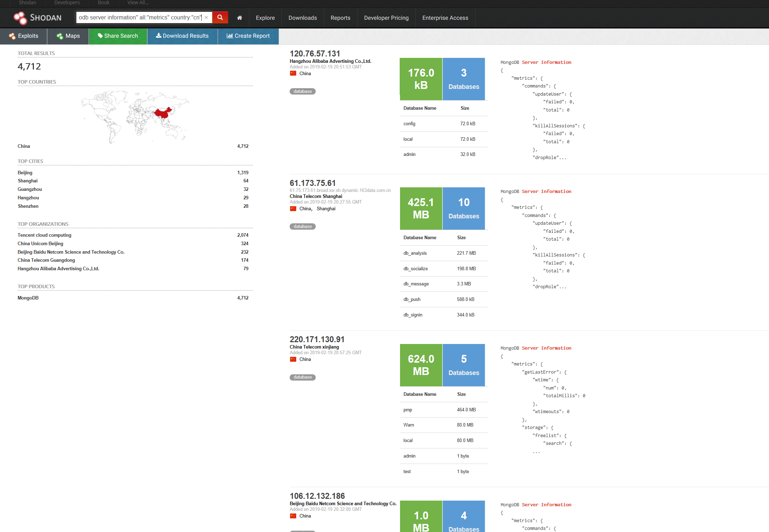The height and width of the screenshot is (532, 769).
Task: Click the database tag on the first result
Action: [x=302, y=91]
